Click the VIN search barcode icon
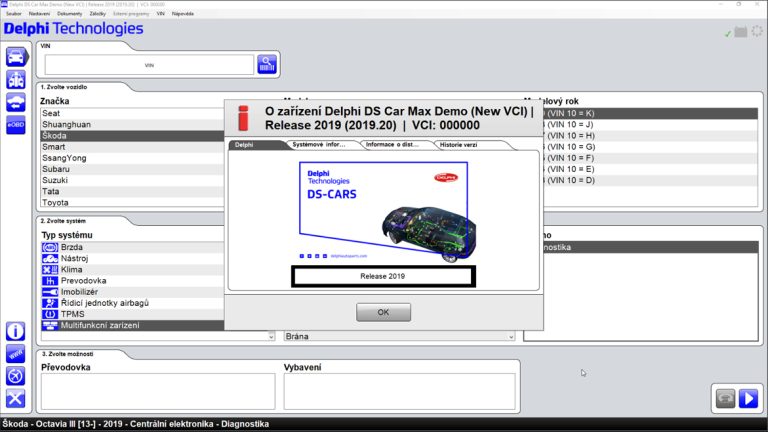The width and height of the screenshot is (768, 432). 267,64
